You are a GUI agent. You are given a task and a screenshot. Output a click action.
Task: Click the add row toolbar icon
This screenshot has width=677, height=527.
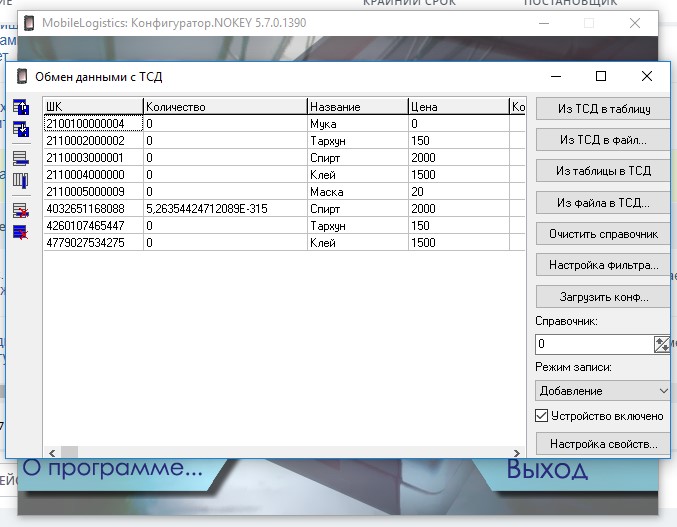[x=21, y=158]
